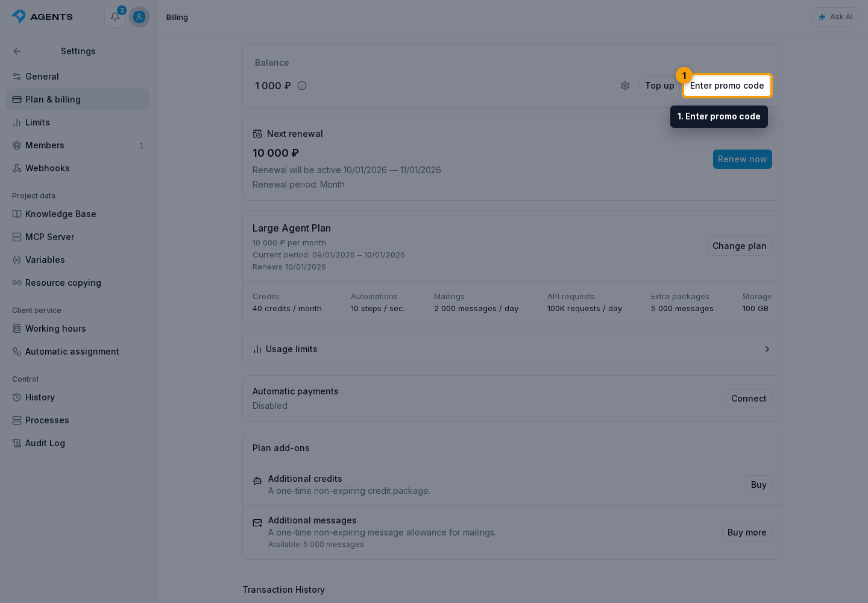Click Ask AI button
Image resolution: width=868 pixels, height=603 pixels.
coord(835,17)
